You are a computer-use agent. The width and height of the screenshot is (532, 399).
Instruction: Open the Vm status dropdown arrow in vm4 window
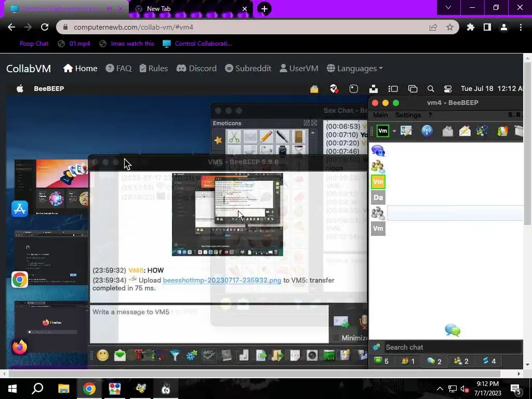[x=394, y=131]
